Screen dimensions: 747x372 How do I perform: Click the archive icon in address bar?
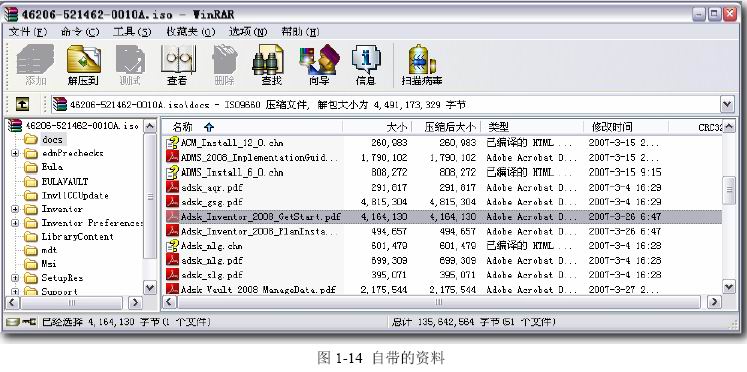[60, 104]
